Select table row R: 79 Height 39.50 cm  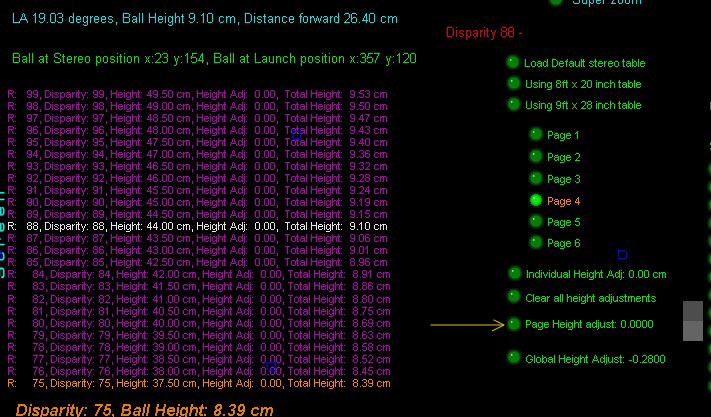pyautogui.click(x=199, y=335)
